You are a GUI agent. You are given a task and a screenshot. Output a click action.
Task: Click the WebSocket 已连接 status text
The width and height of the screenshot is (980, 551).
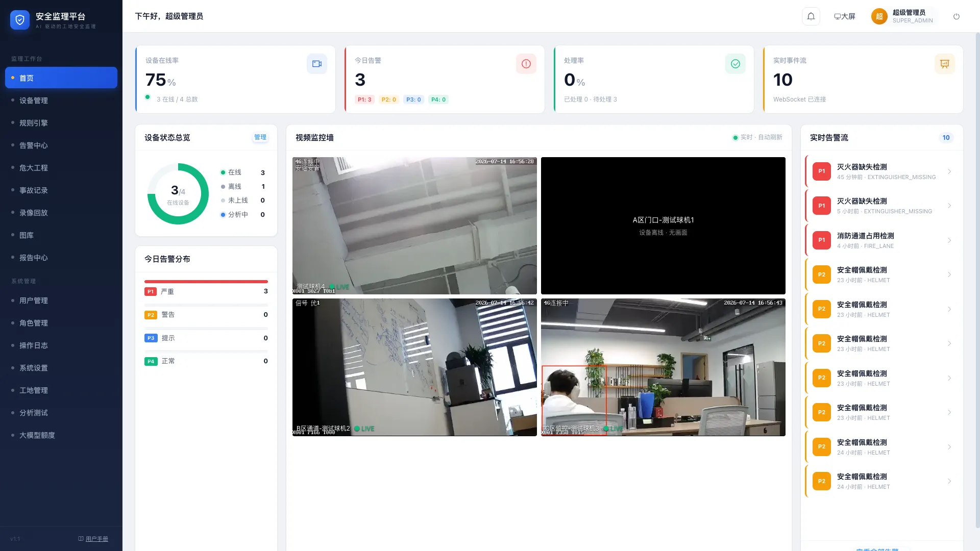point(799,99)
